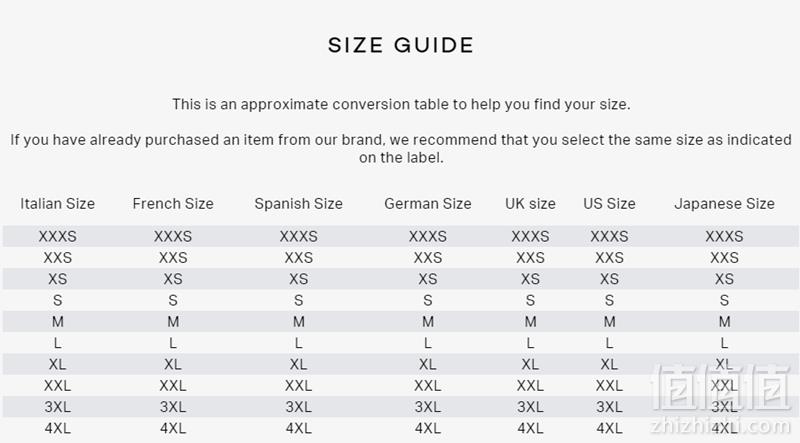Click XS in the Spanish Size column
The image size is (800, 443).
[298, 279]
